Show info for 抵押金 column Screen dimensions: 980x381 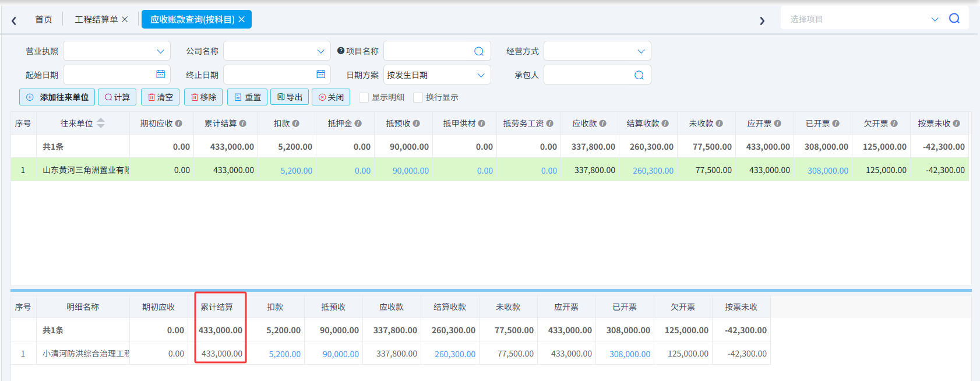click(x=358, y=124)
